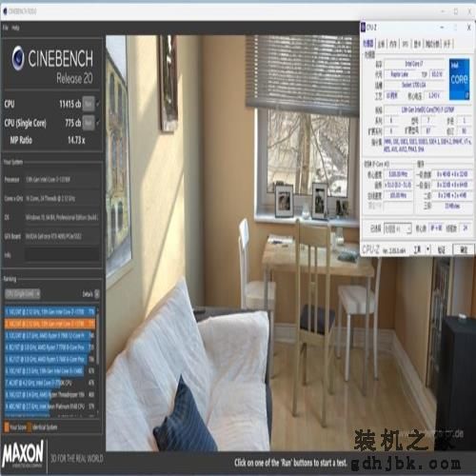Click the CPU-Z OK button at bottom right
This screenshot has height=476, width=476.
tap(464, 249)
